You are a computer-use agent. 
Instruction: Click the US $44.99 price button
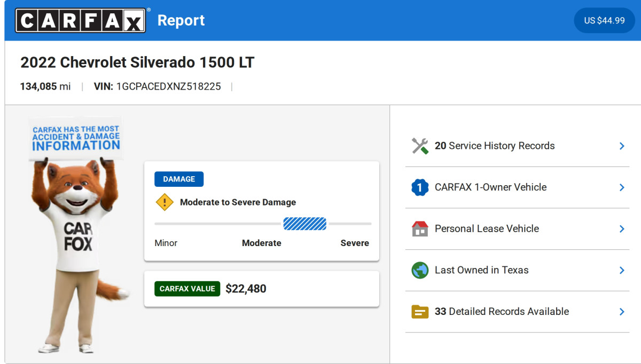pyautogui.click(x=604, y=20)
